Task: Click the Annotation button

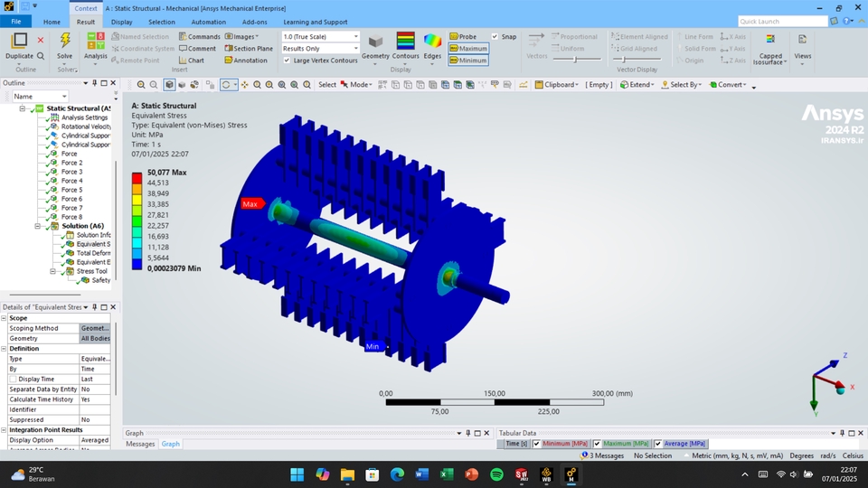Action: click(246, 61)
